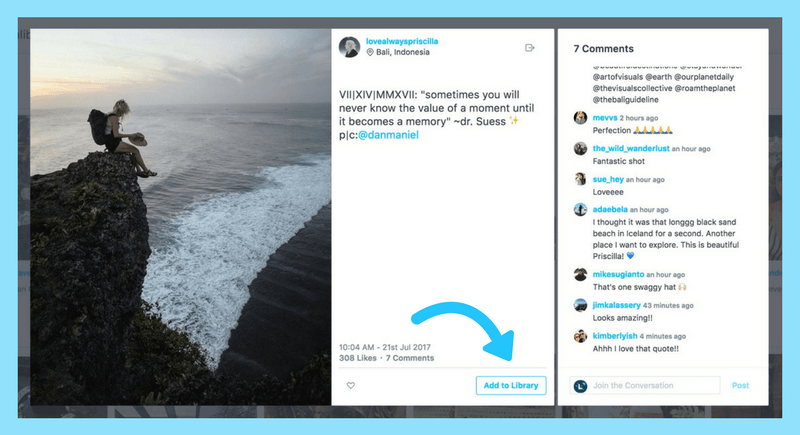The width and height of the screenshot is (800, 435).
Task: Click the cliff photo preview
Action: (x=181, y=217)
